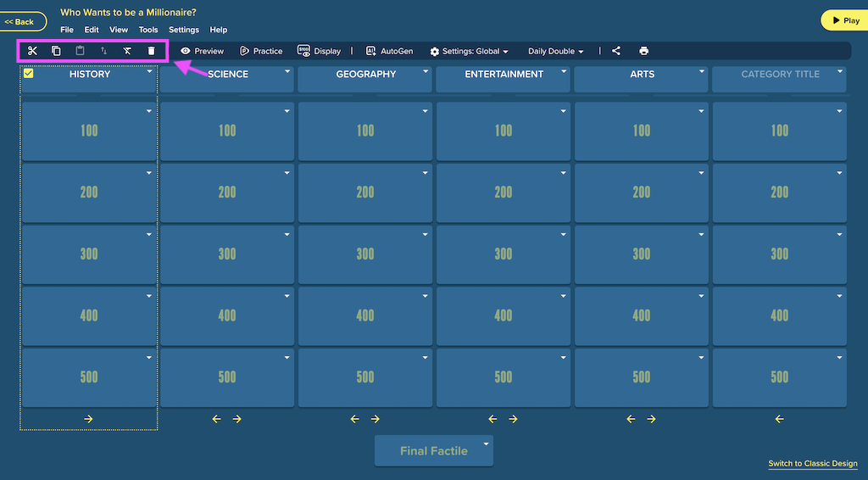The width and height of the screenshot is (868, 480).
Task: Expand the Settings: Global dropdown
Action: [x=469, y=51]
